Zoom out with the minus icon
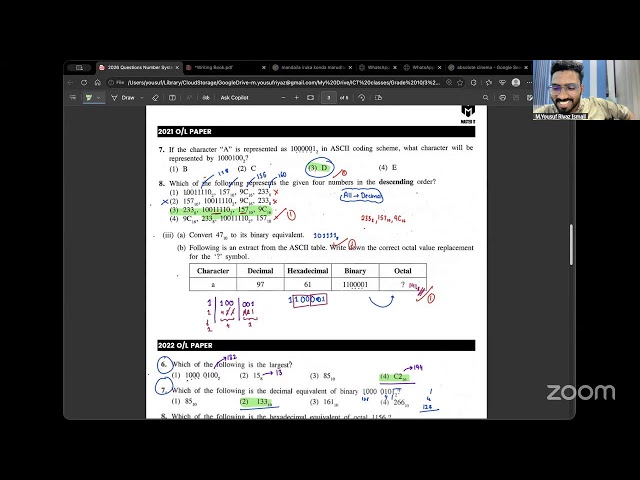 click(283, 98)
